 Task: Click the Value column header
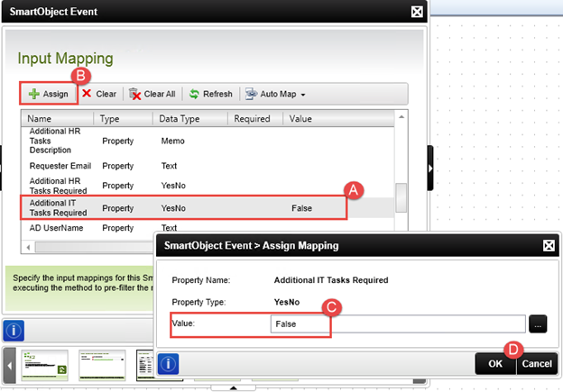pyautogui.click(x=338, y=119)
